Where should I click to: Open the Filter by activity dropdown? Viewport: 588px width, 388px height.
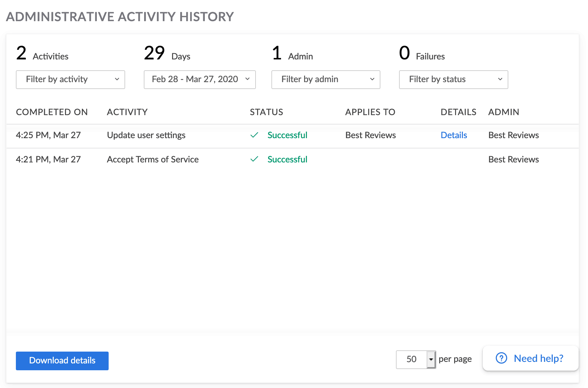coord(70,79)
